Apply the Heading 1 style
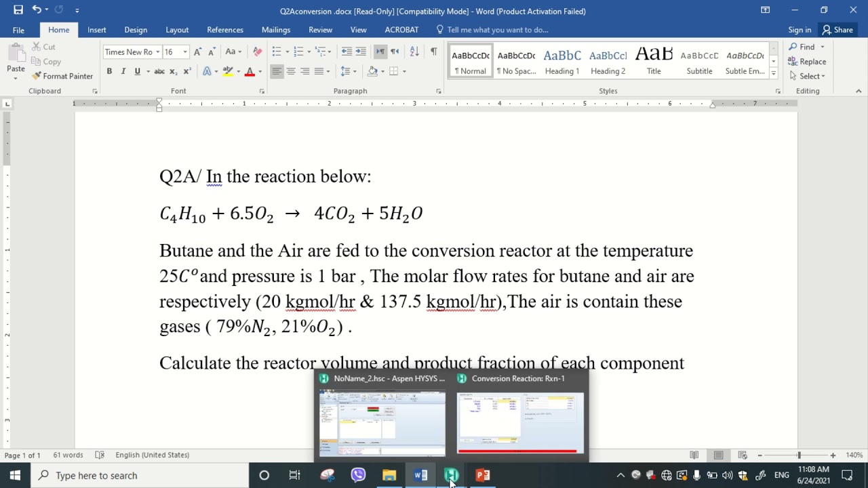This screenshot has width=868, height=488. (x=562, y=61)
